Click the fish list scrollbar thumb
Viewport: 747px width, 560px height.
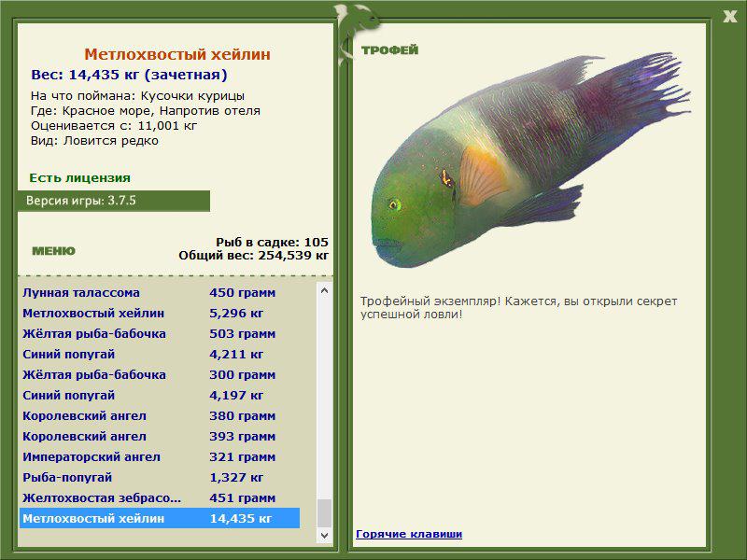coord(324,513)
